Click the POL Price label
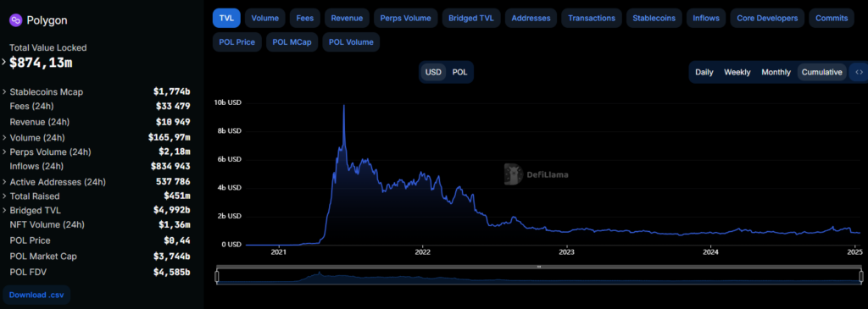This screenshot has width=868, height=309. [x=30, y=241]
